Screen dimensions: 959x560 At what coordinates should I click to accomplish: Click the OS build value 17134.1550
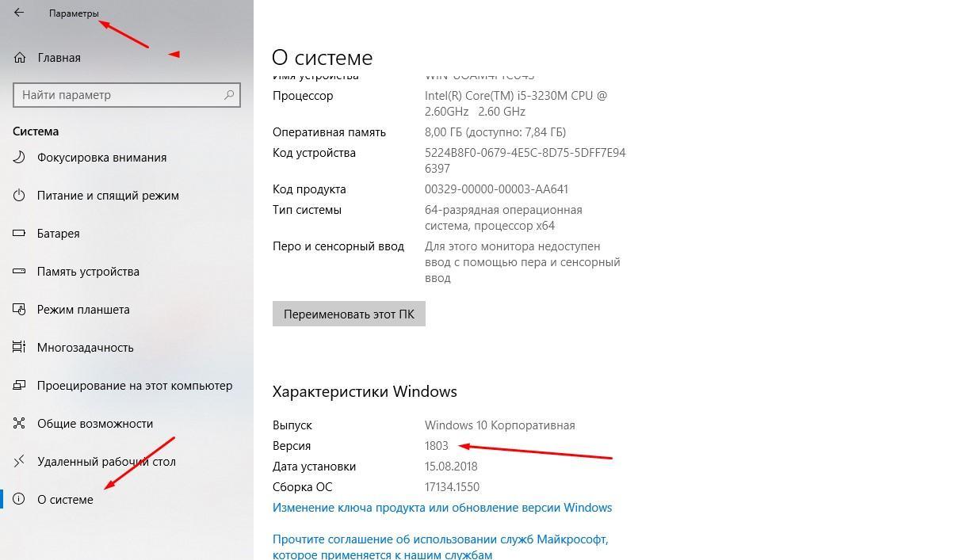452,486
